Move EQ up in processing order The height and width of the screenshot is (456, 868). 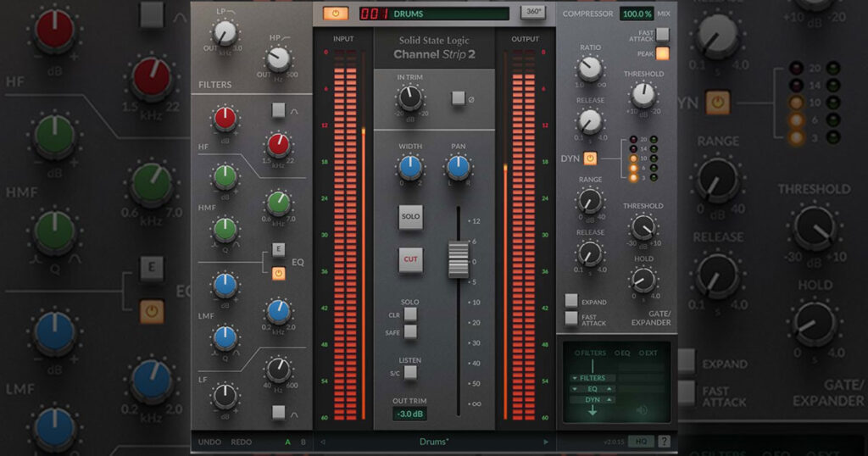tap(609, 389)
